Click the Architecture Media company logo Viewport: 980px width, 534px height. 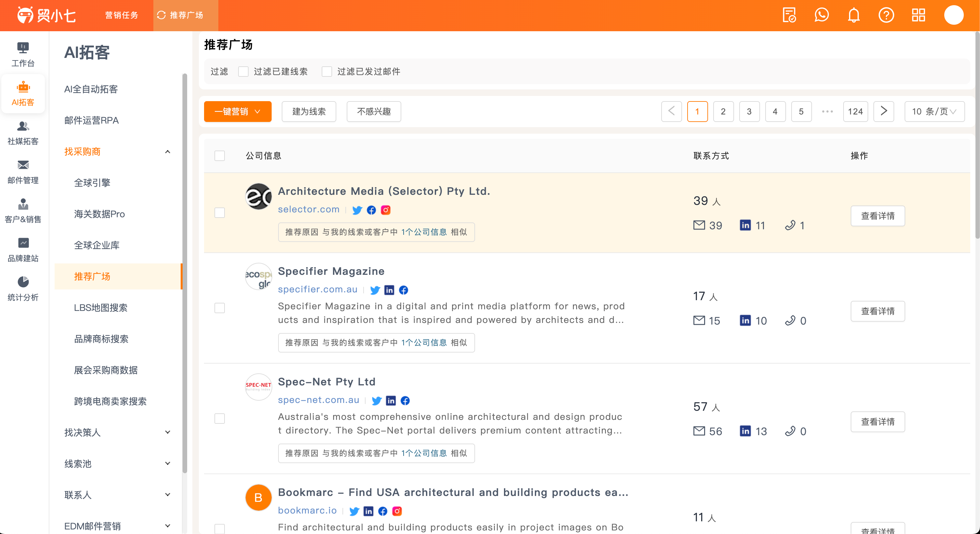pos(258,196)
